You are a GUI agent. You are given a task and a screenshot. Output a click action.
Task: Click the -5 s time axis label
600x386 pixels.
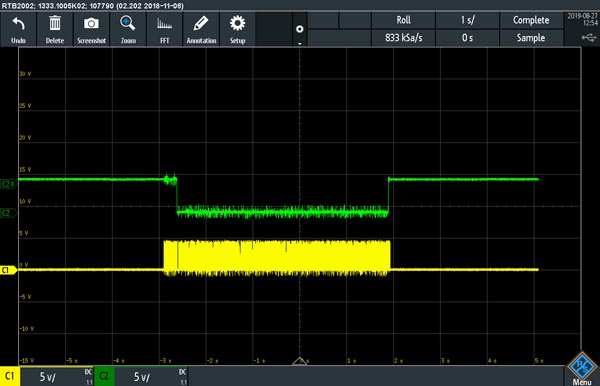pos(72,361)
